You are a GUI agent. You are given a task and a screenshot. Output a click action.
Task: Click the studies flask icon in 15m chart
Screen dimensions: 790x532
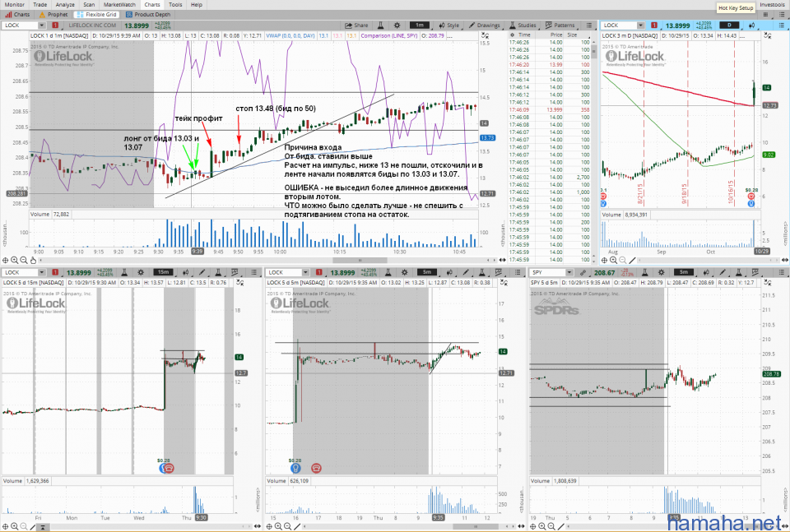(124, 272)
